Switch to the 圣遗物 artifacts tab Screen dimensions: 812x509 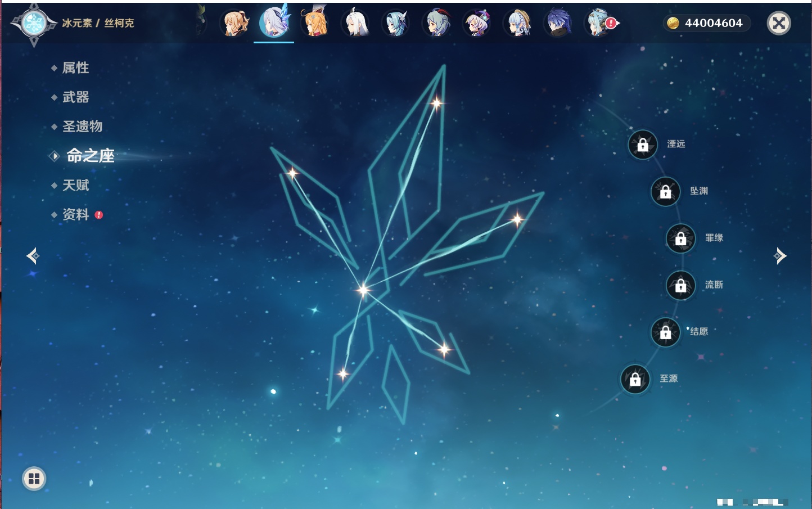tap(82, 127)
